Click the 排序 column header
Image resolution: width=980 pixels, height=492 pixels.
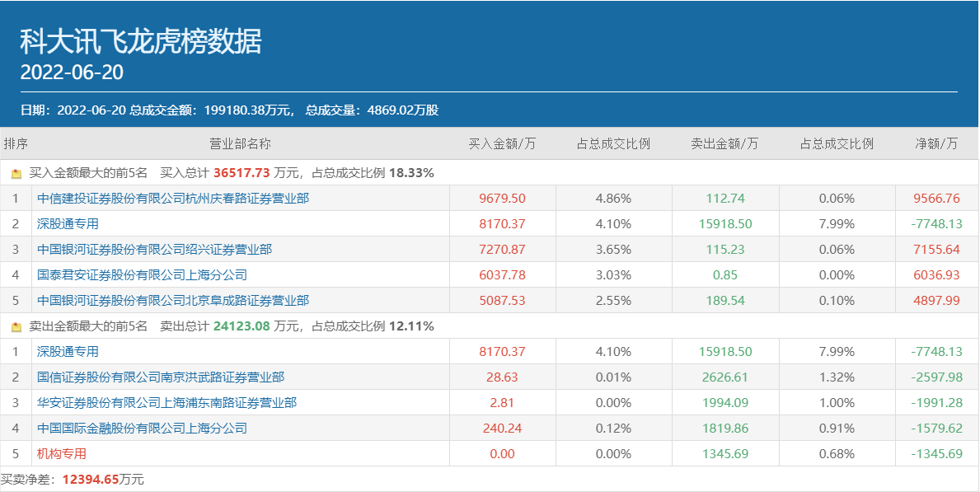tap(16, 144)
